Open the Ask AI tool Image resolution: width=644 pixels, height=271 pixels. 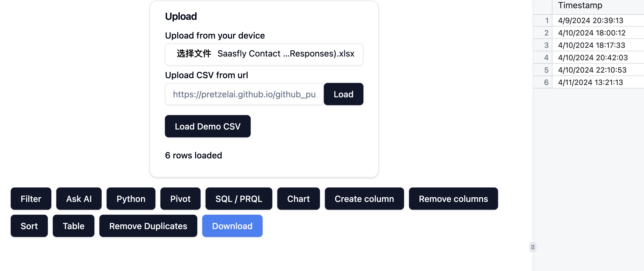(x=79, y=199)
